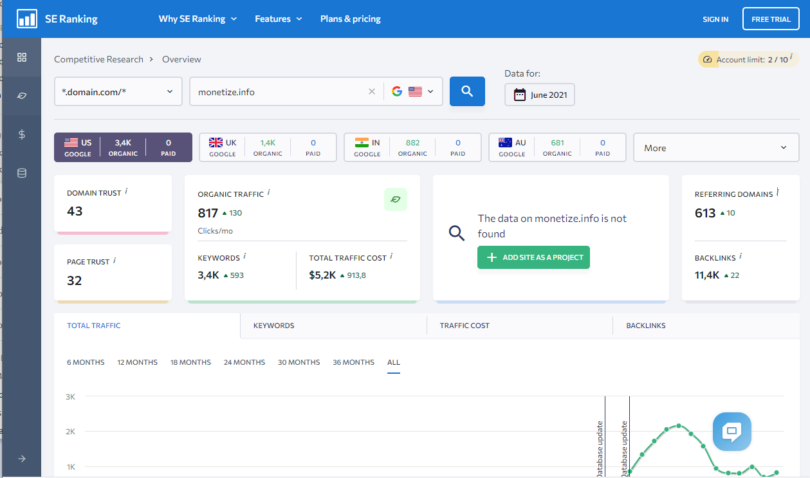Click Add Site as a Project button
The width and height of the screenshot is (810, 478).
pyautogui.click(x=533, y=257)
